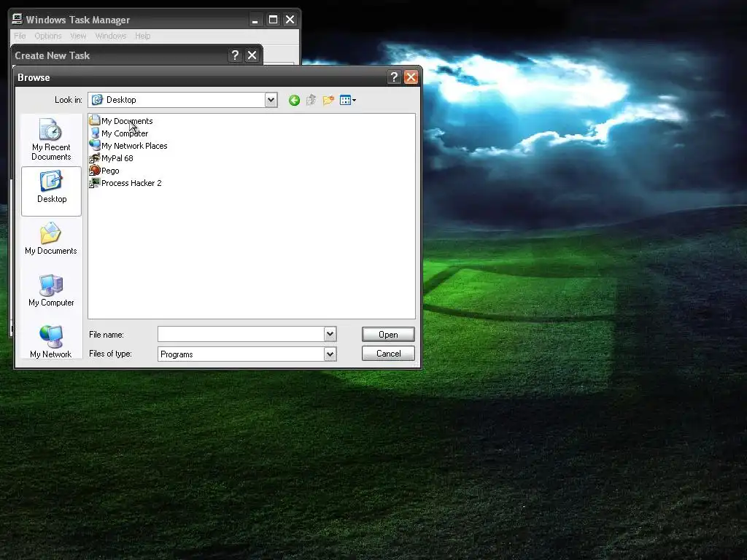Image resolution: width=747 pixels, height=560 pixels.
Task: Click the Open button
Action: click(388, 334)
